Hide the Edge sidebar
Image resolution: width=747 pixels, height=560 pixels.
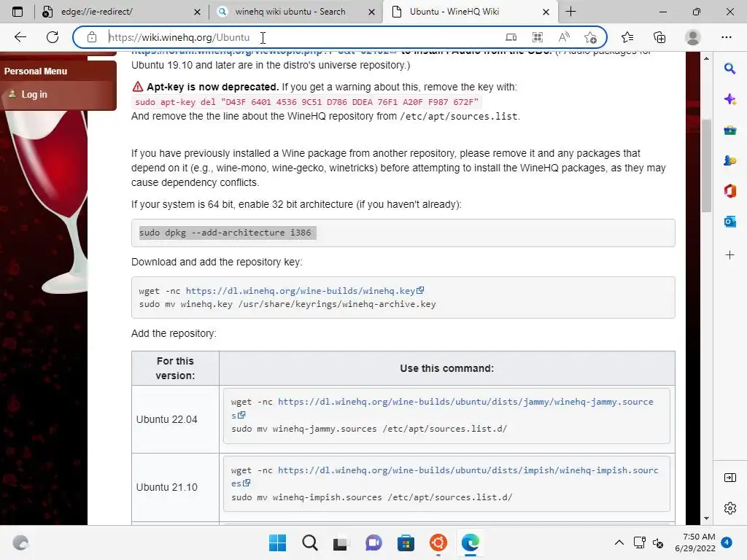[729, 478]
